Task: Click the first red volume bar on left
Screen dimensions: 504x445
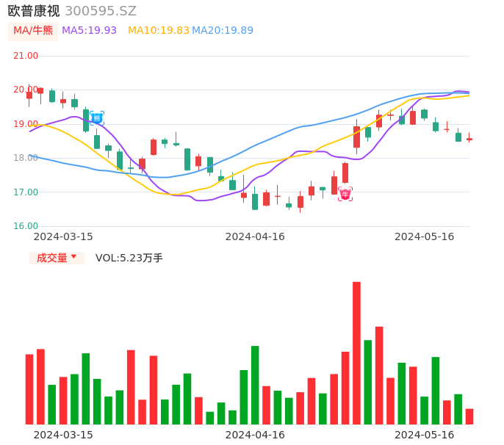Action: click(29, 389)
